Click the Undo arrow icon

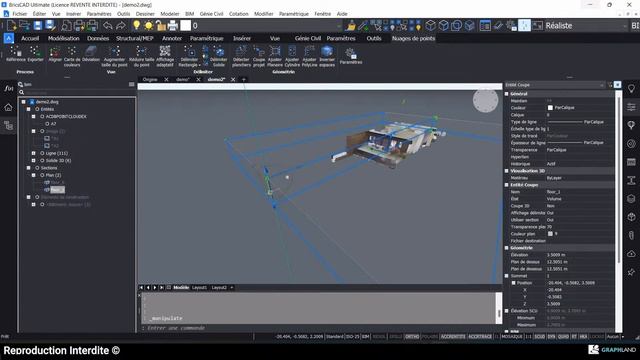pos(108,26)
